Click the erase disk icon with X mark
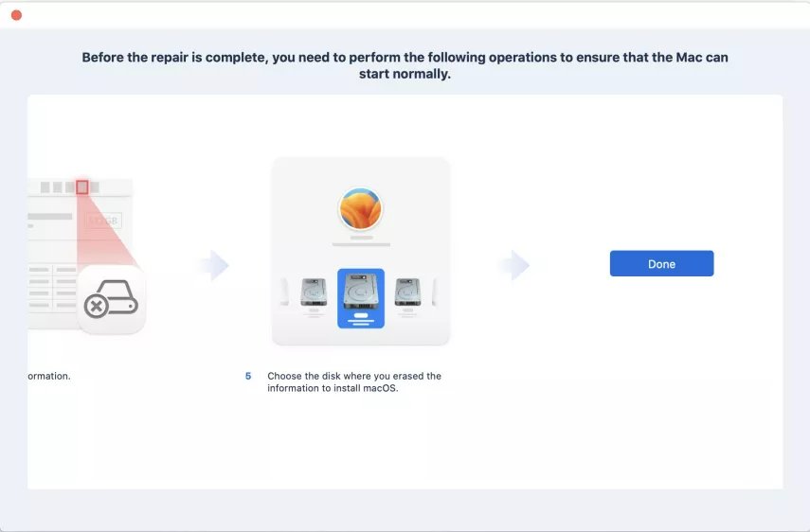The image size is (810, 532). point(112,300)
